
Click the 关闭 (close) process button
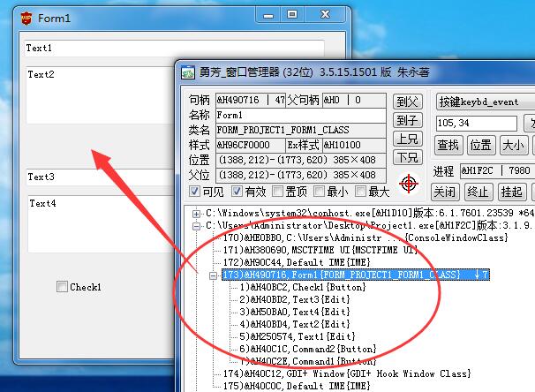pos(445,192)
